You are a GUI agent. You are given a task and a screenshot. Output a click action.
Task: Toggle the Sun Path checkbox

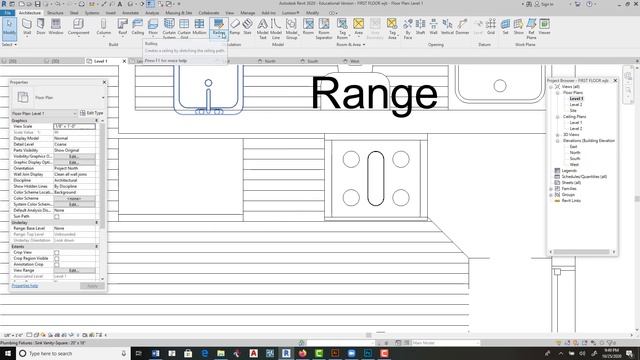[57, 216]
